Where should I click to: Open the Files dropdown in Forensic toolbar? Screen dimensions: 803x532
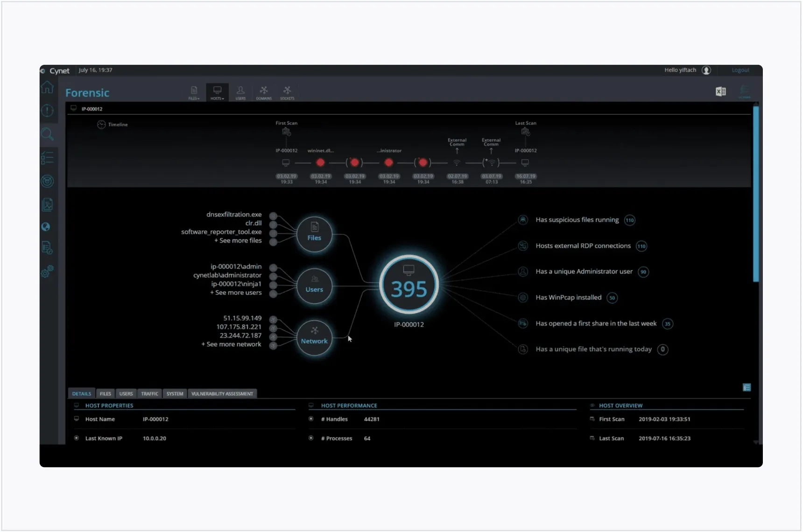pos(194,92)
